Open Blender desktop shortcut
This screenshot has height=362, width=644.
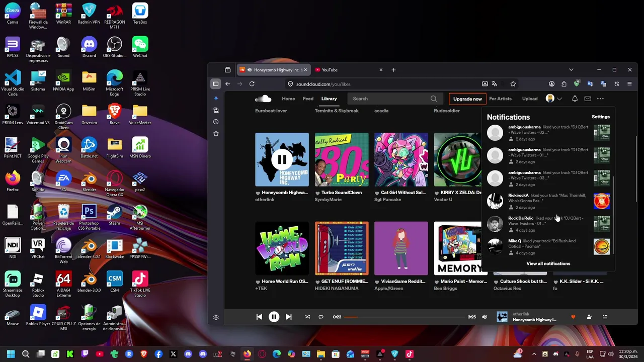click(89, 181)
